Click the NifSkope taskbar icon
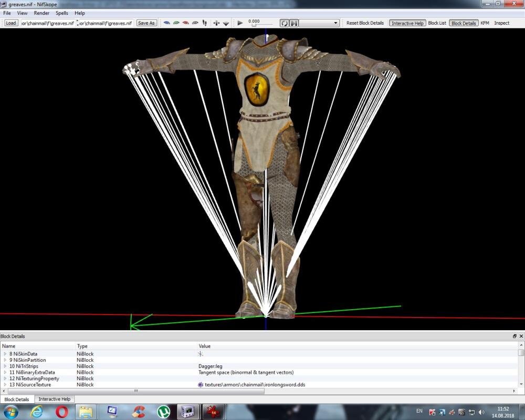Image resolution: width=525 pixels, height=420 pixels. click(x=188, y=412)
